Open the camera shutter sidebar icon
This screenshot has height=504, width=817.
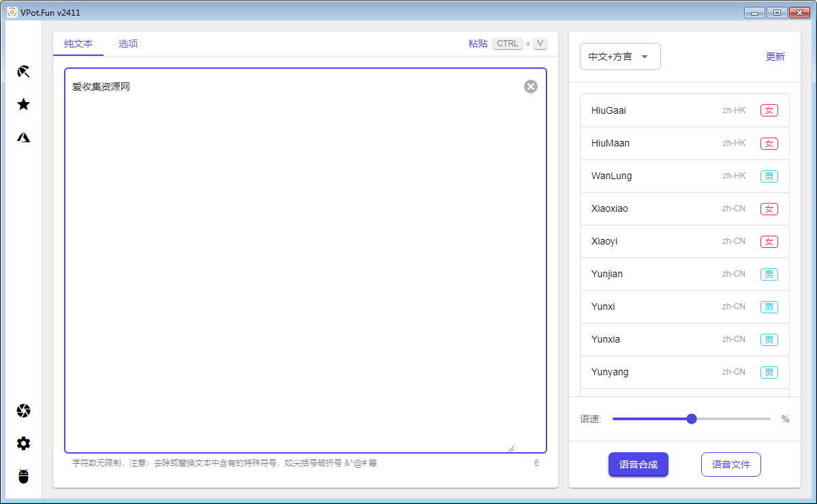pos(23,411)
